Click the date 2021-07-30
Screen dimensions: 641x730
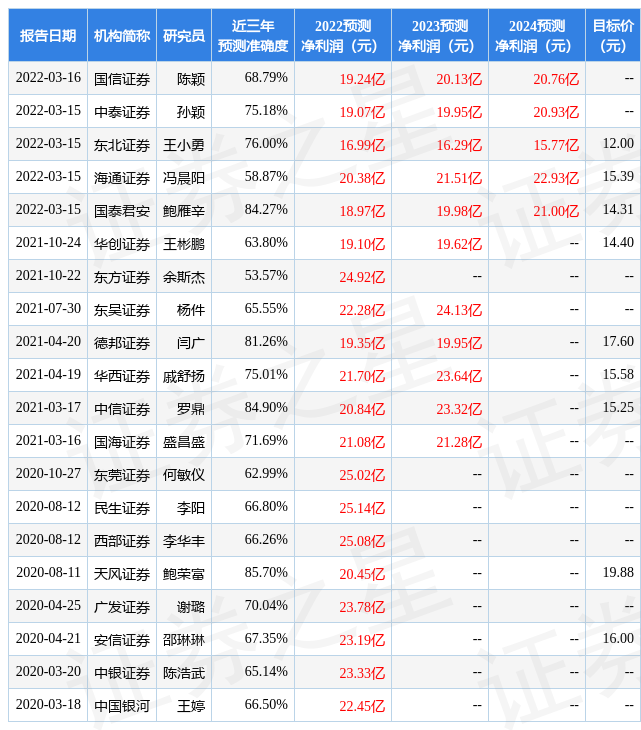48,309
